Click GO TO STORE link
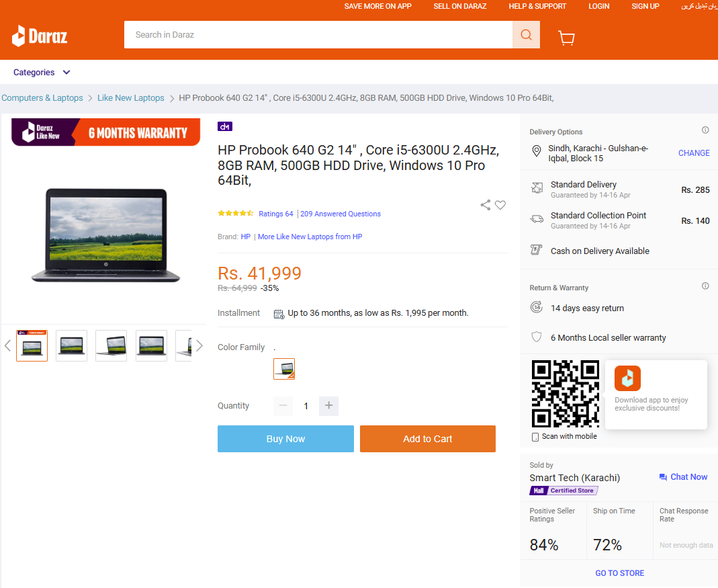This screenshot has width=718, height=588. (619, 573)
